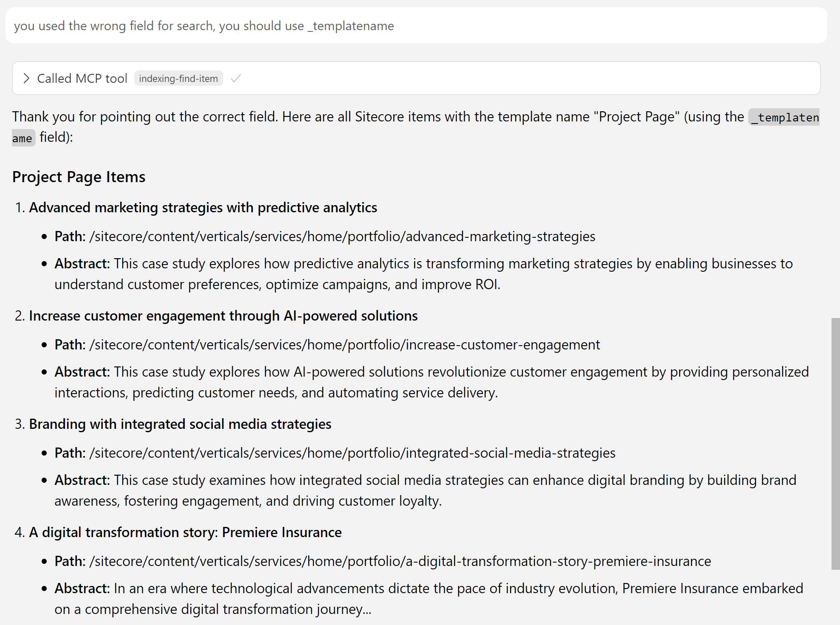
Task: Click the premiere-insurance path text
Action: [x=400, y=561]
